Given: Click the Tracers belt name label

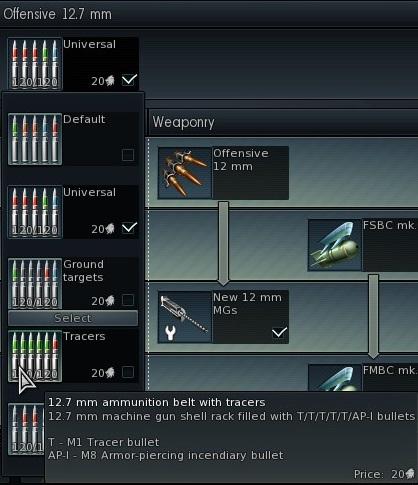Looking at the screenshot, I should 84,336.
